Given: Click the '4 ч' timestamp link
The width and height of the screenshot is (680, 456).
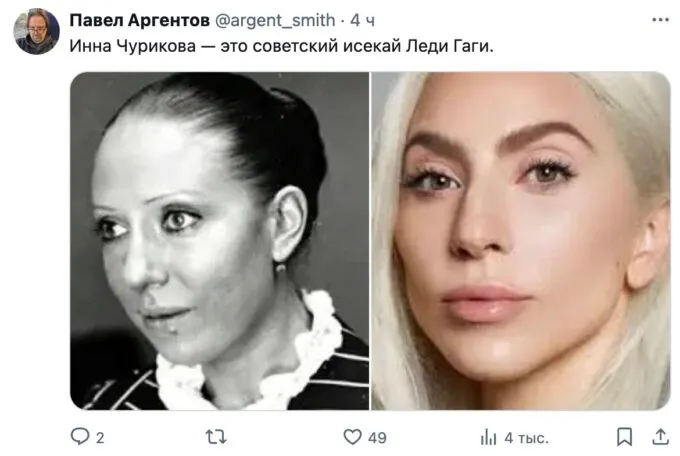Looking at the screenshot, I should tap(363, 20).
